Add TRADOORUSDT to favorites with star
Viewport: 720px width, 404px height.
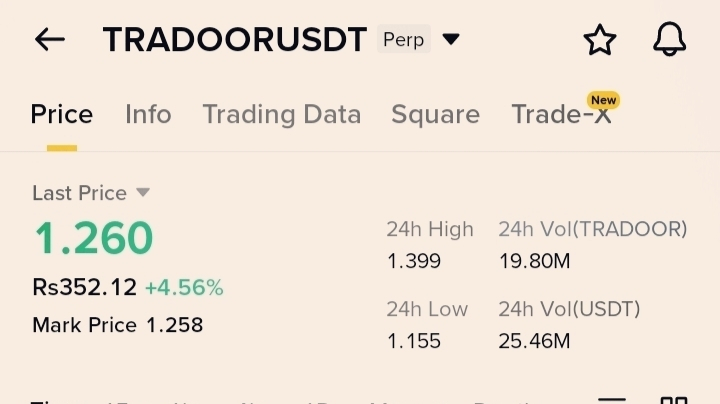point(599,40)
